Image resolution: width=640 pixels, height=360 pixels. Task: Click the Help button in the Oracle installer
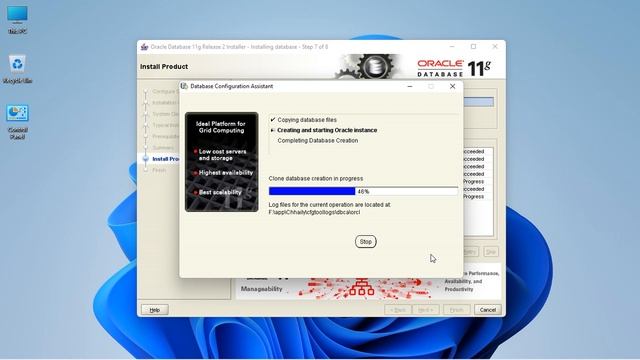[155, 310]
